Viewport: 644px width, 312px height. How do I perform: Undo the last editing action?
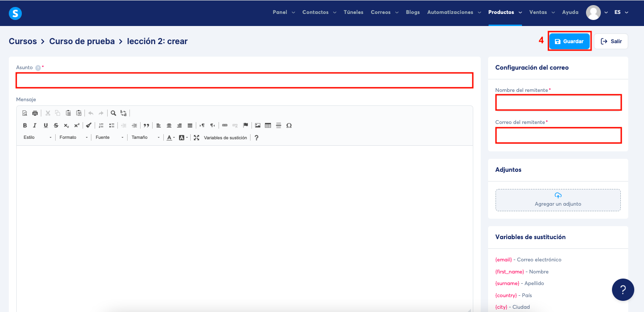[x=90, y=113]
